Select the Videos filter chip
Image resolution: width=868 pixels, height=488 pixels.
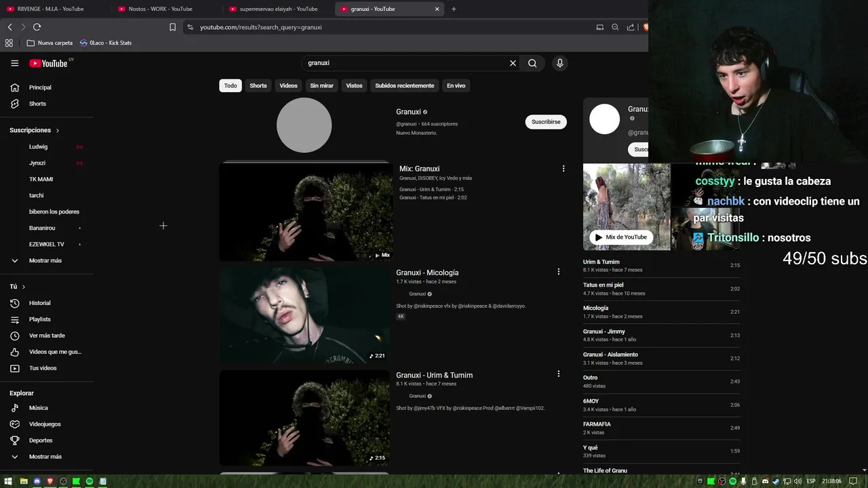click(289, 85)
